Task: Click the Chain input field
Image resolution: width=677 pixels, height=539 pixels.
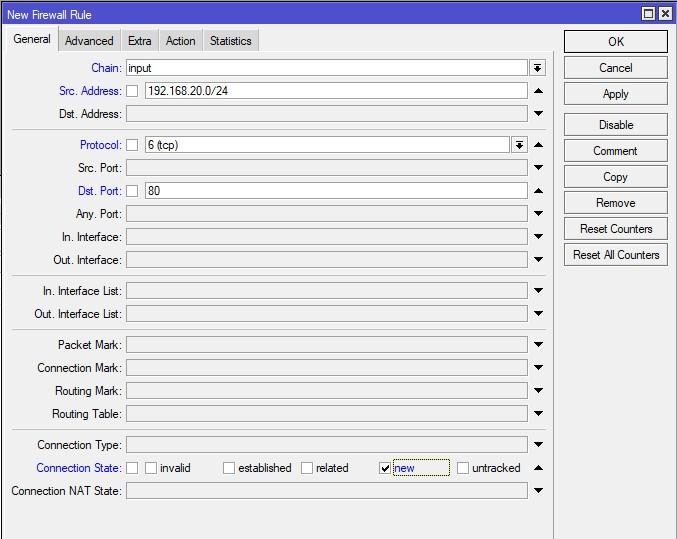Action: click(327, 68)
